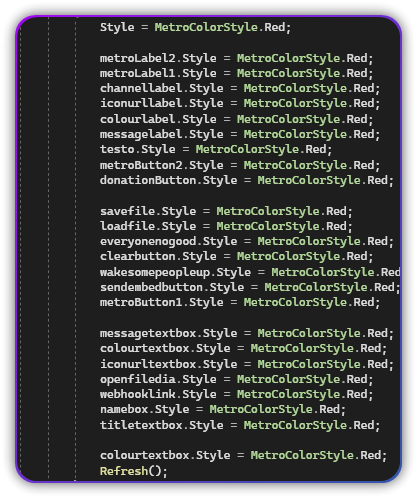Click the metroButton1.Style line
The image size is (417, 498).
240,302
